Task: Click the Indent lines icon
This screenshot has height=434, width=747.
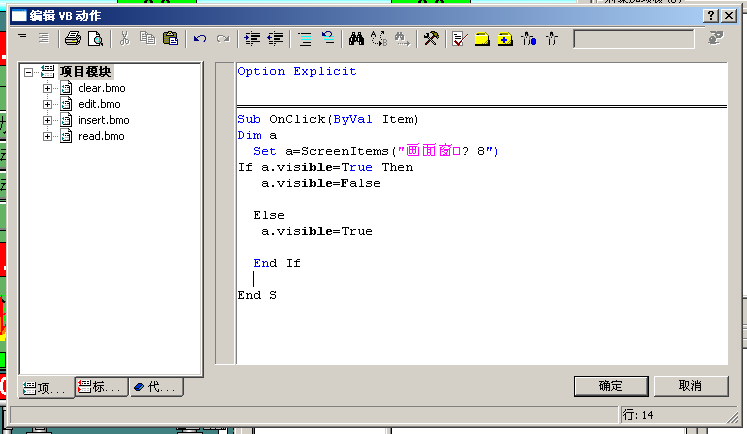Action: [252, 39]
